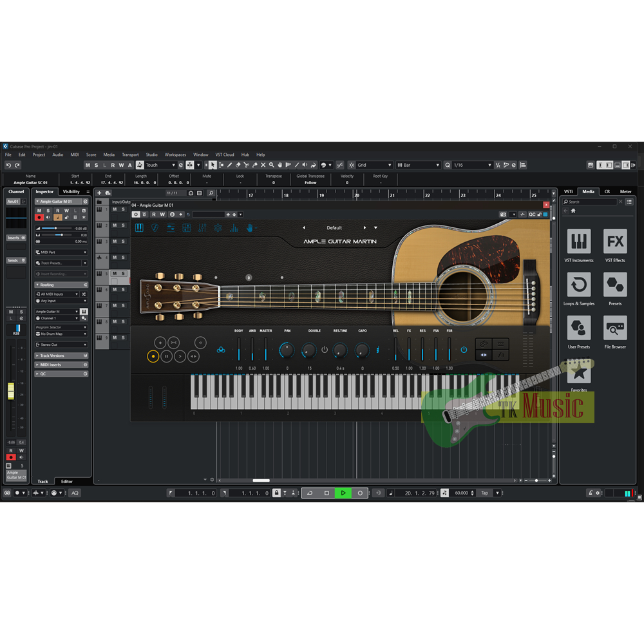Screen dimensions: 644x644
Task: Open the keyboard Main panel icon in Ample Guitar
Action: click(139, 227)
